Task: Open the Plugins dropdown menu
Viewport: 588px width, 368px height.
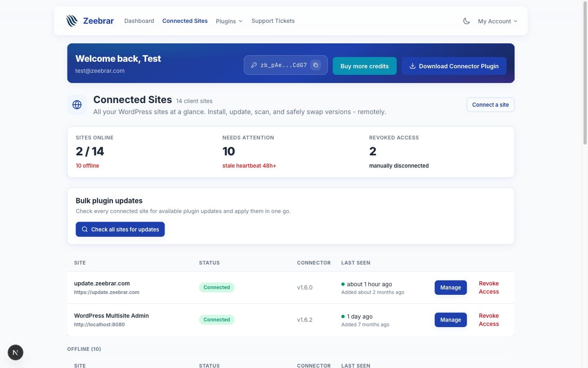Action: 229,21
